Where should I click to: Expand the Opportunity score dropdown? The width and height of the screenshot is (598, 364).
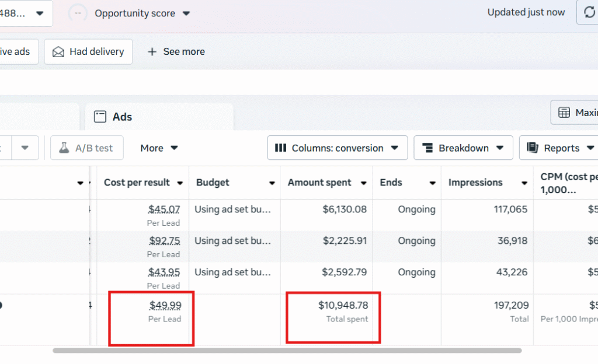tap(186, 13)
